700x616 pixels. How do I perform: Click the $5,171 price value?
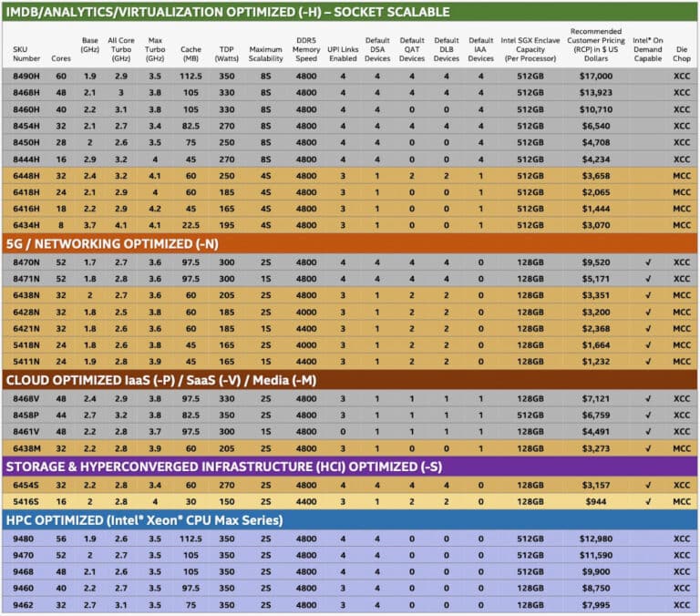click(x=595, y=279)
